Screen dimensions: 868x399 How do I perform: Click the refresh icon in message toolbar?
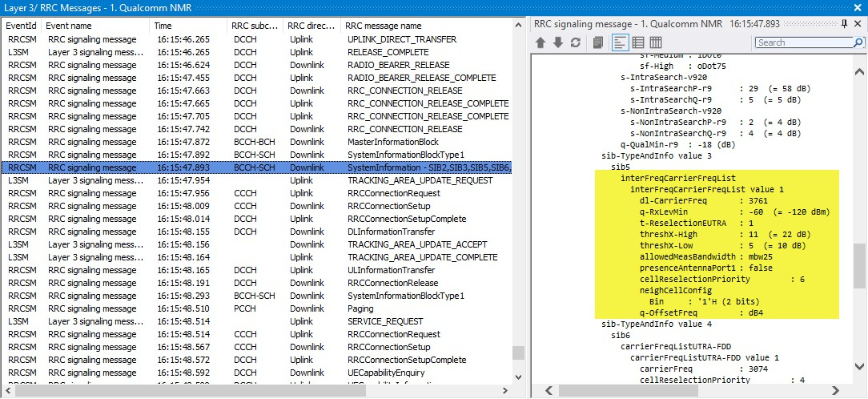(575, 42)
